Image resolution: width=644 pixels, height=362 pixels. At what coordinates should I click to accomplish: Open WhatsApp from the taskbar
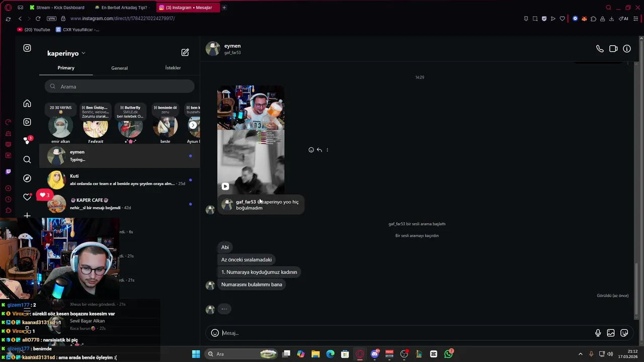448,354
